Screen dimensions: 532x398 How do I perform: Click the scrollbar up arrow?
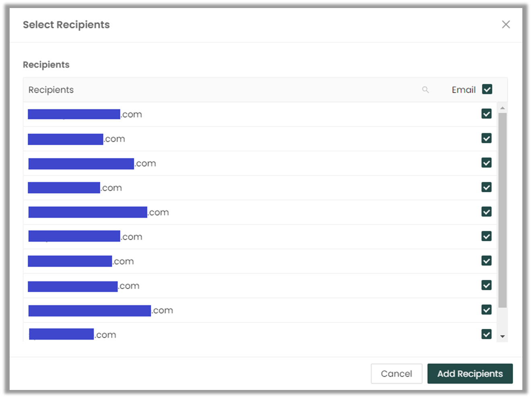tap(502, 108)
